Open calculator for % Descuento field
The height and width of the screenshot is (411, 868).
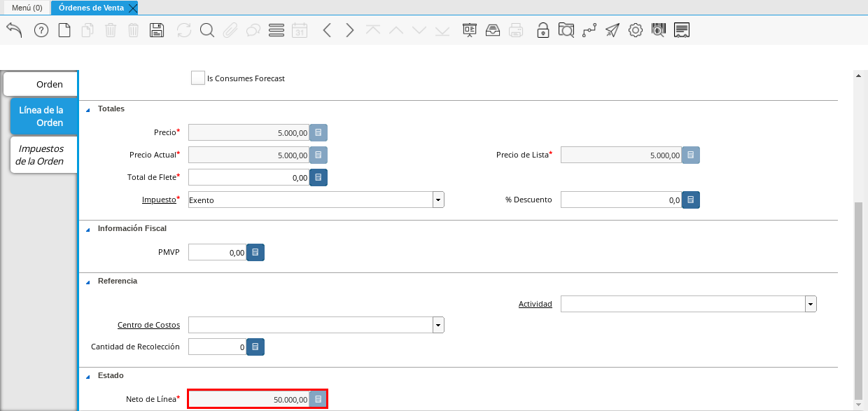[691, 200]
